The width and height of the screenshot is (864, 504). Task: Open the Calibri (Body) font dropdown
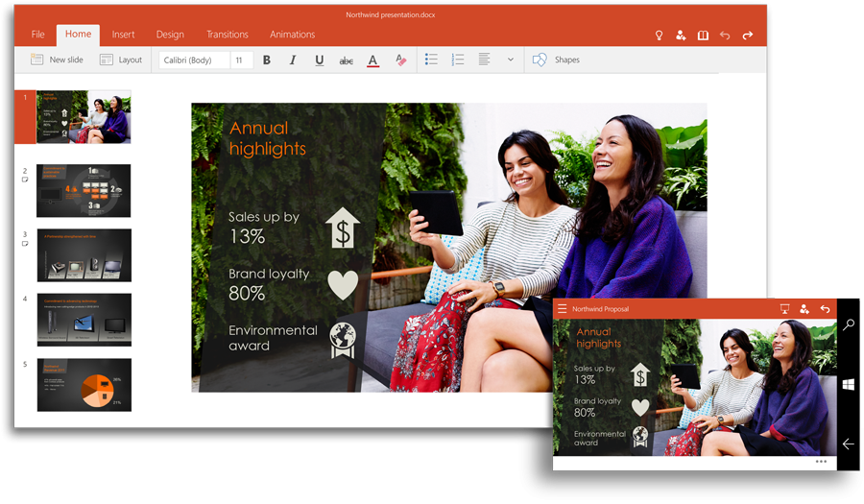click(x=195, y=60)
